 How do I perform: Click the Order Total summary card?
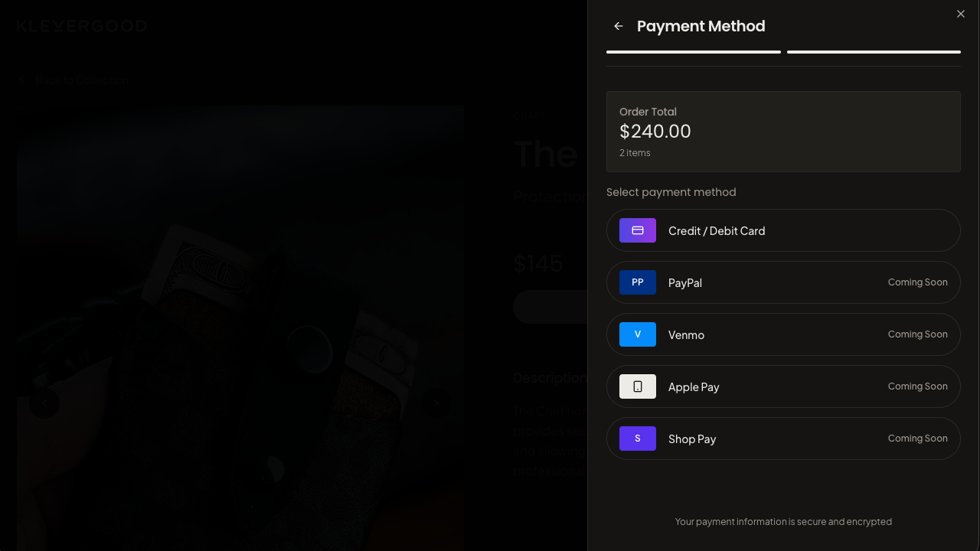(x=783, y=132)
